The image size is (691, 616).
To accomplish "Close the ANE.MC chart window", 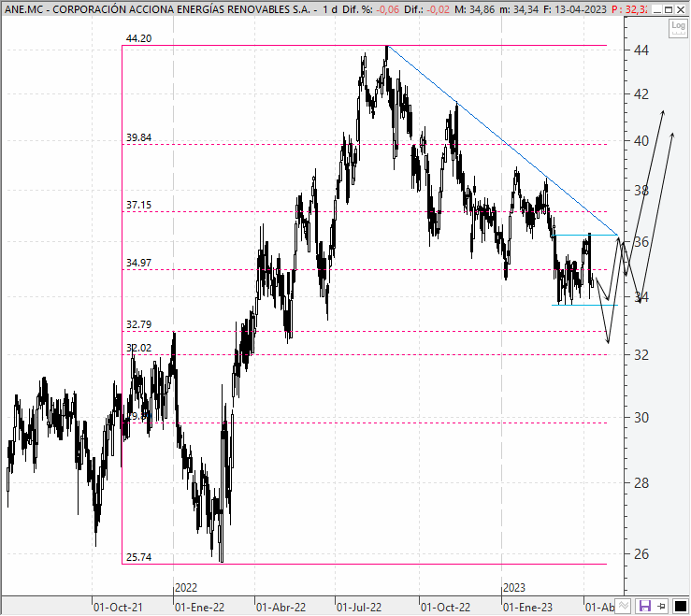I will coord(681,9).
